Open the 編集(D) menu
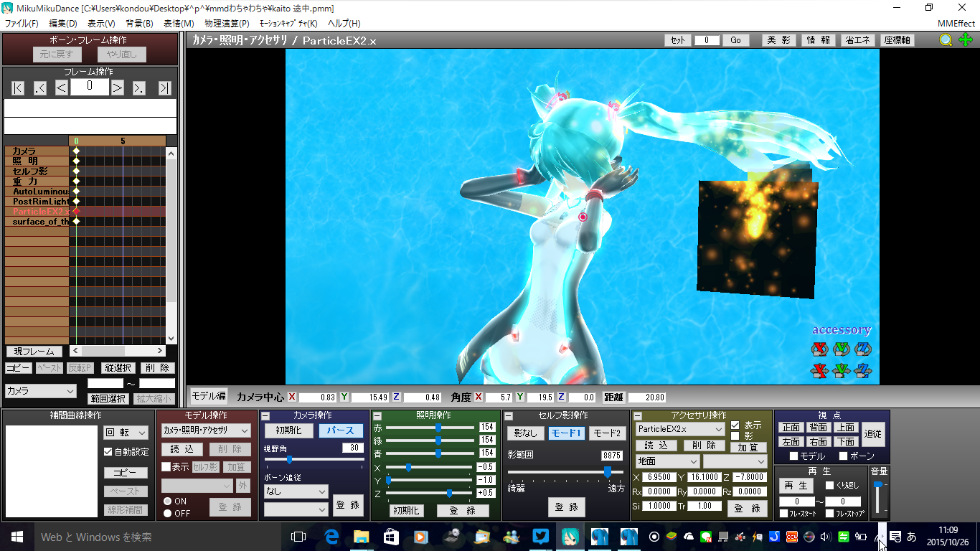Viewport: 980px width, 551px height. pos(62,23)
